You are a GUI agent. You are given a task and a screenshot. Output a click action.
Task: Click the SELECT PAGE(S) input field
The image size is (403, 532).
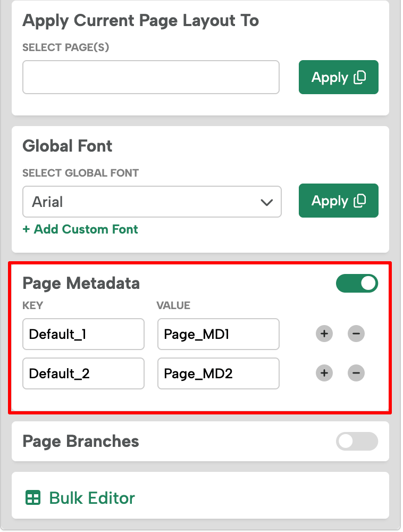(x=151, y=77)
